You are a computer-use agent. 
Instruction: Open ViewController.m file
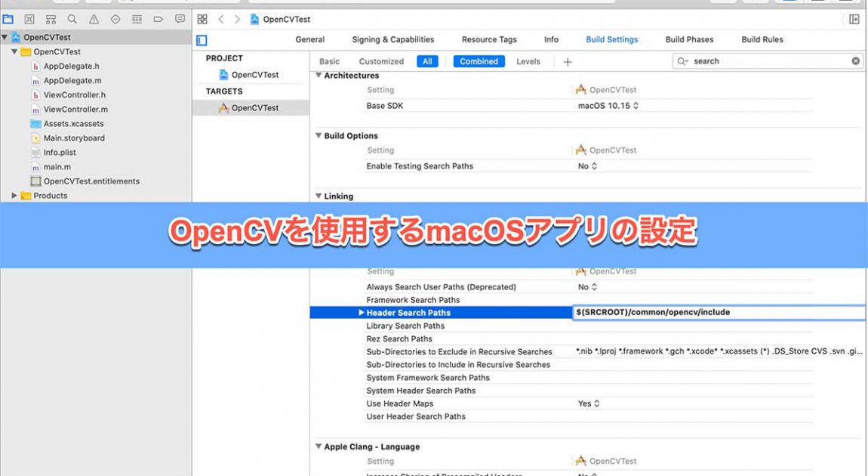tap(69, 109)
